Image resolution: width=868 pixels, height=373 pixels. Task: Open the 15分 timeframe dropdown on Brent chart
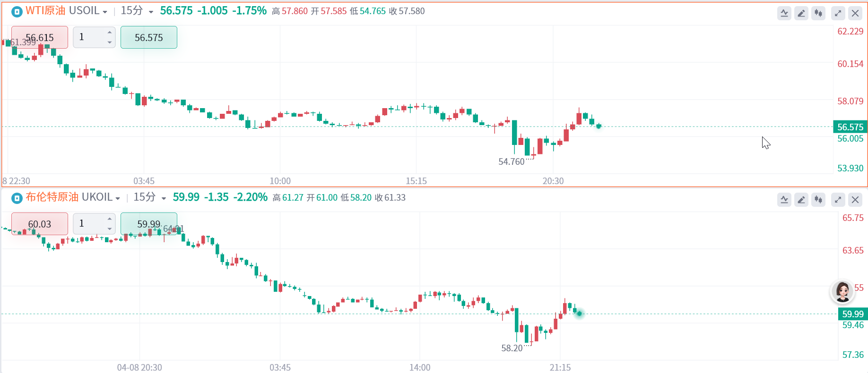click(x=164, y=198)
